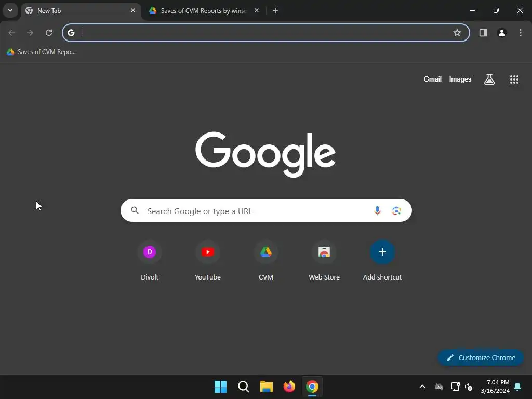Open the Windows Start menu

220,387
